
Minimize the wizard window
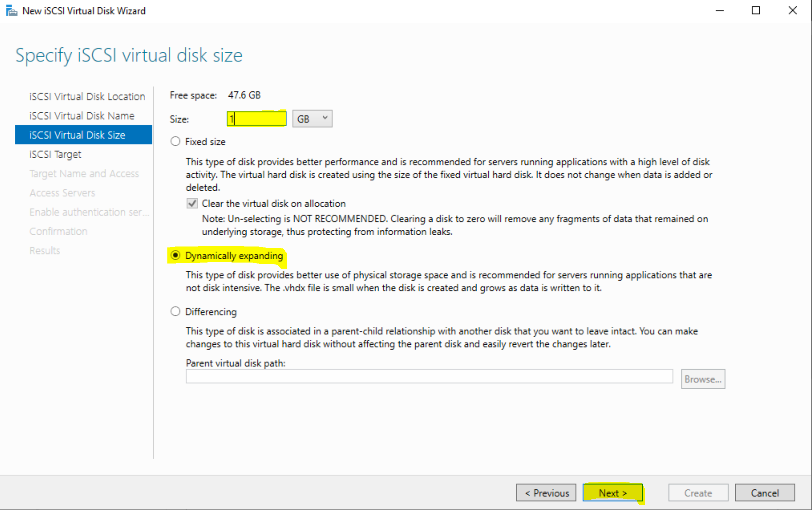720,11
